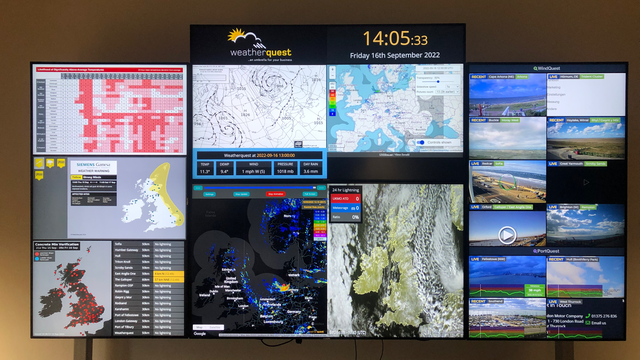Click step-back button left of radar timeline
Viewport: 640px width, 360px height.
(198, 188)
